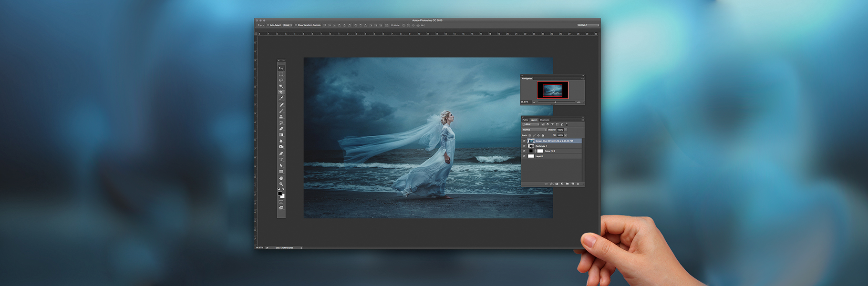Select the Pen tool

(281, 153)
